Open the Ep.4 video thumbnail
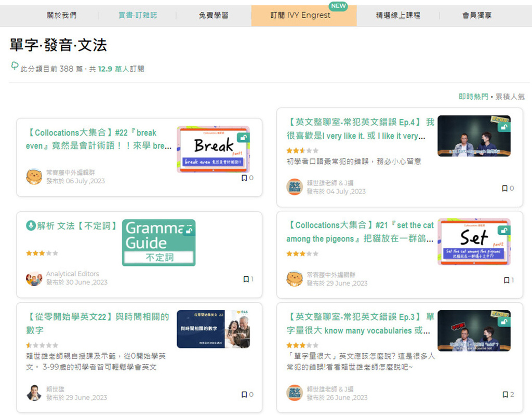 474,136
